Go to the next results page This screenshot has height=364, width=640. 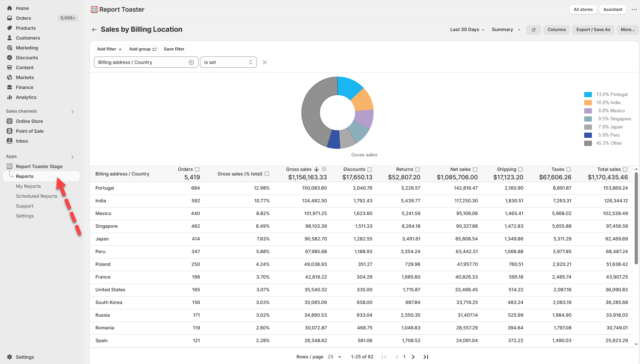point(413,357)
